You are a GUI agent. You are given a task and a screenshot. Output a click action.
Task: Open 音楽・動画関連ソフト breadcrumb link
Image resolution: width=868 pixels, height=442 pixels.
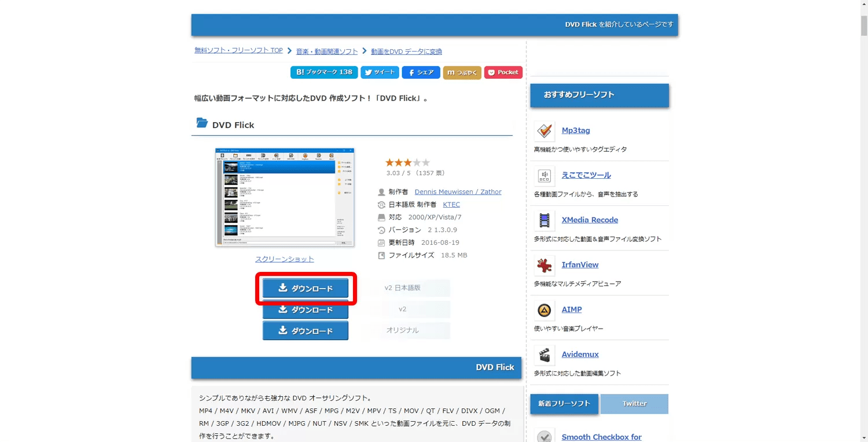click(327, 51)
